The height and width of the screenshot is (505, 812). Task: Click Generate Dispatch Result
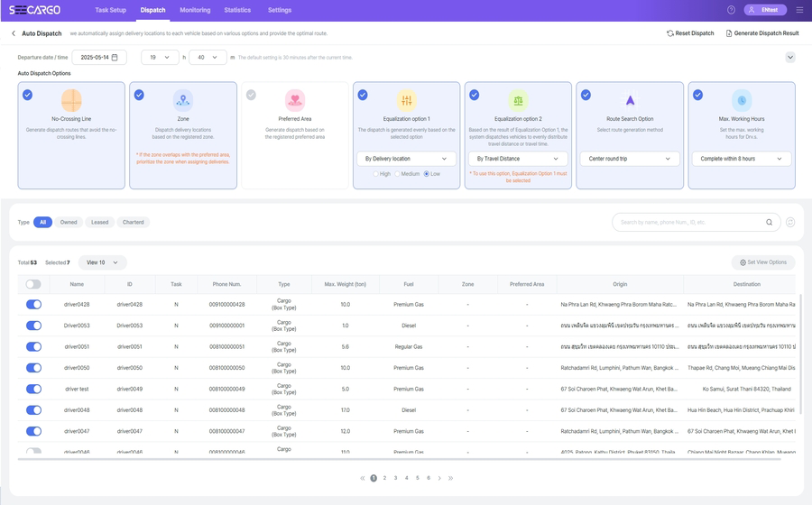point(762,33)
